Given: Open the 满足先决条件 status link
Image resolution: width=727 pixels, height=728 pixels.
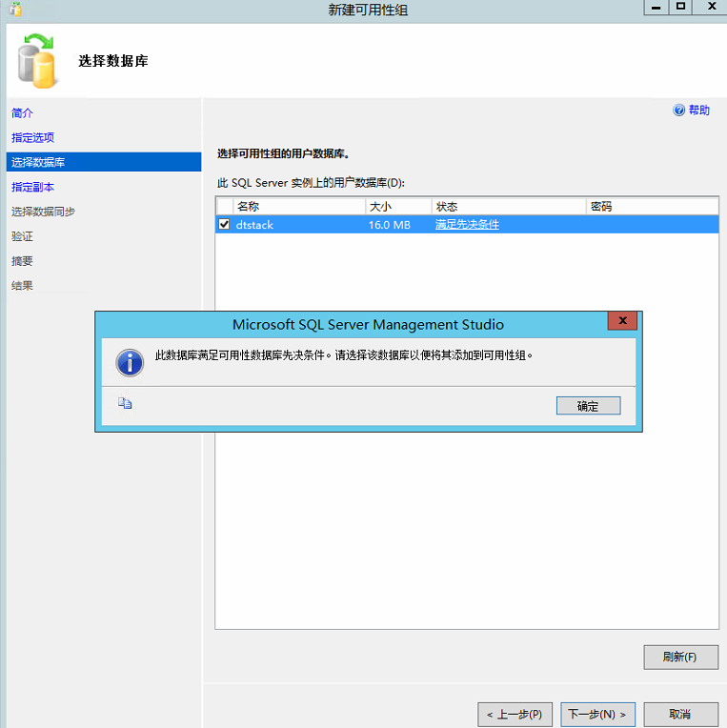Looking at the screenshot, I should 467,225.
